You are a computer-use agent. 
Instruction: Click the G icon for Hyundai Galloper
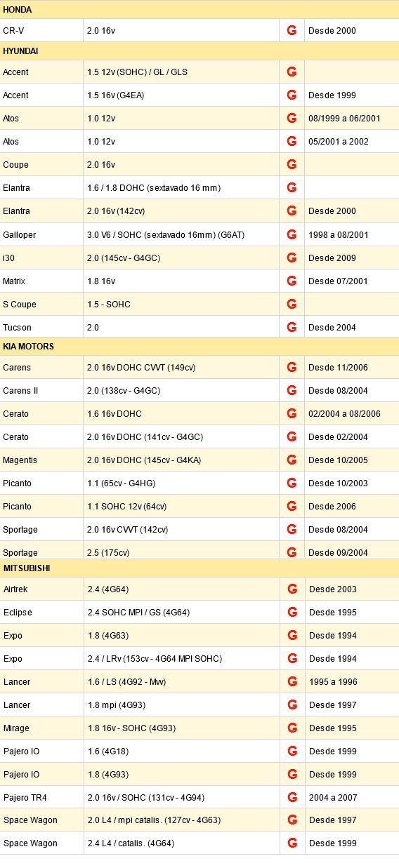(x=292, y=234)
